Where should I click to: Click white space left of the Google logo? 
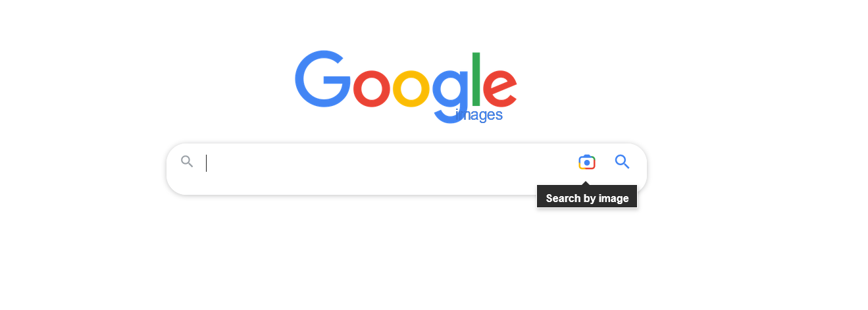point(145,79)
